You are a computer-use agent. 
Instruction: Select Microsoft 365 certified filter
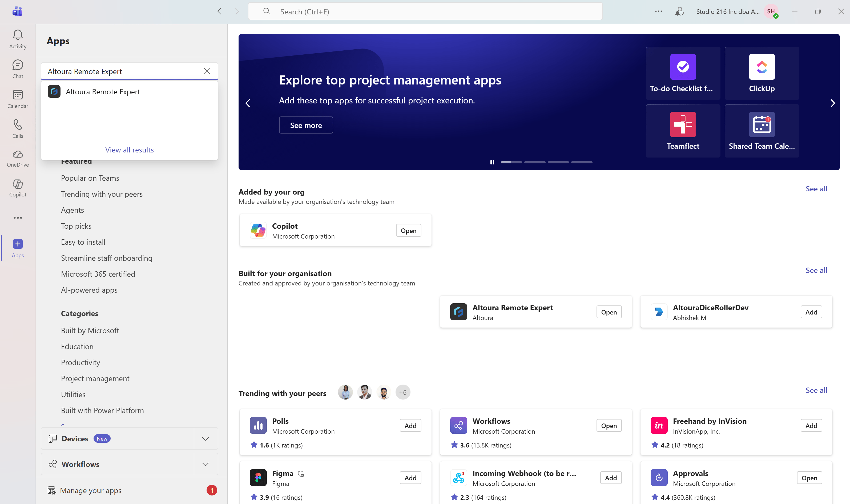coord(98,274)
